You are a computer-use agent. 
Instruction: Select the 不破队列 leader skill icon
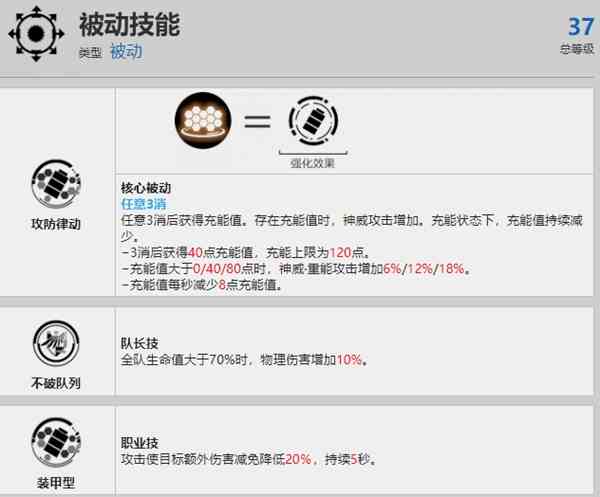click(56, 344)
